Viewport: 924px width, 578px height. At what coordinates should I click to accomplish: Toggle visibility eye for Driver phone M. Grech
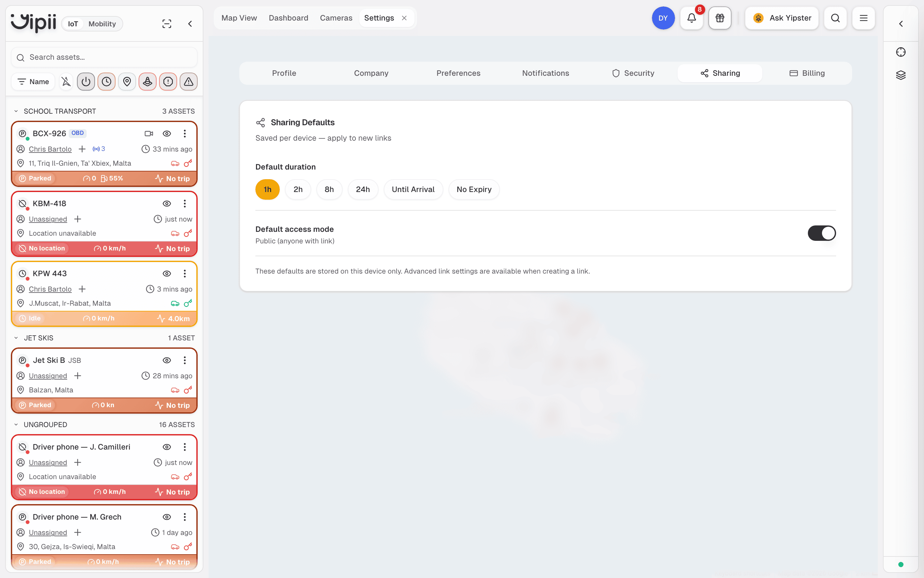pos(167,517)
